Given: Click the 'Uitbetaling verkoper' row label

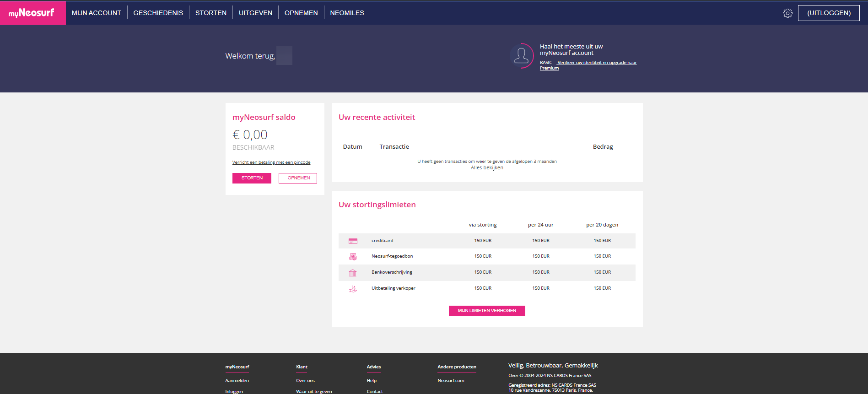Looking at the screenshot, I should click(394, 288).
